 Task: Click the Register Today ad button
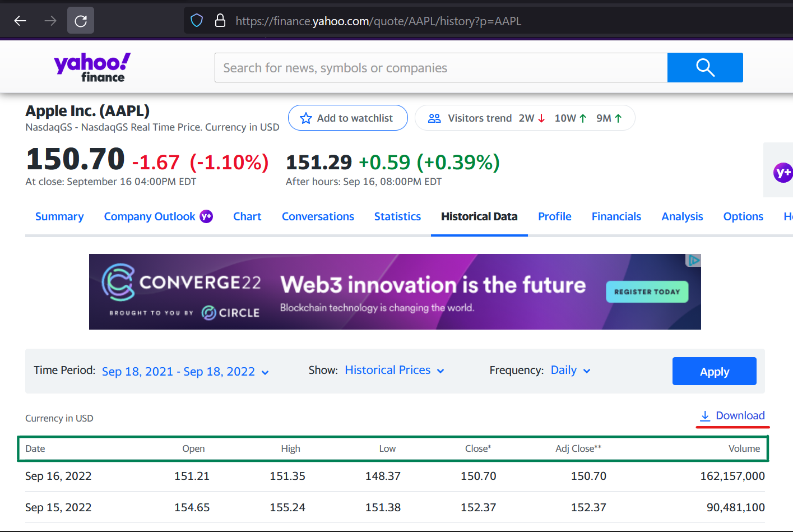pyautogui.click(x=647, y=292)
